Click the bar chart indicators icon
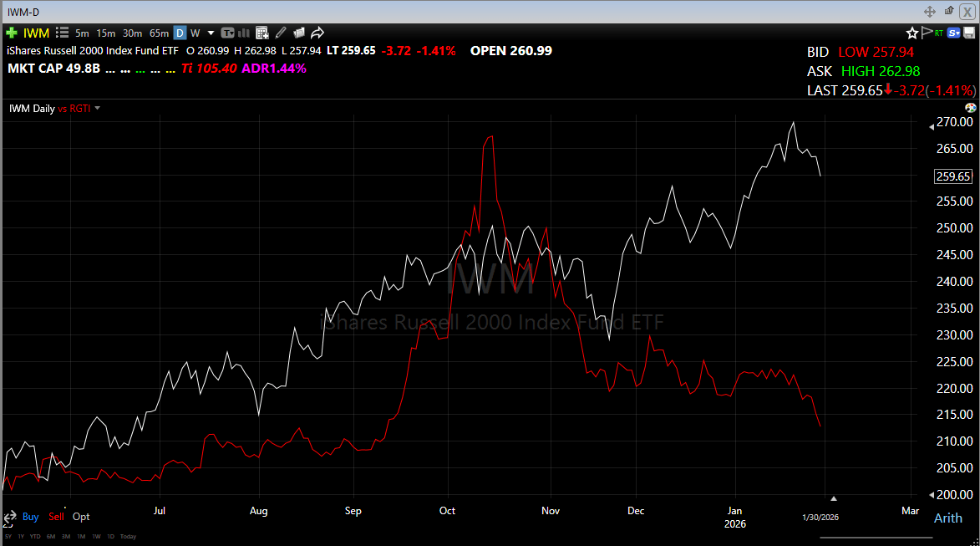 (x=244, y=33)
